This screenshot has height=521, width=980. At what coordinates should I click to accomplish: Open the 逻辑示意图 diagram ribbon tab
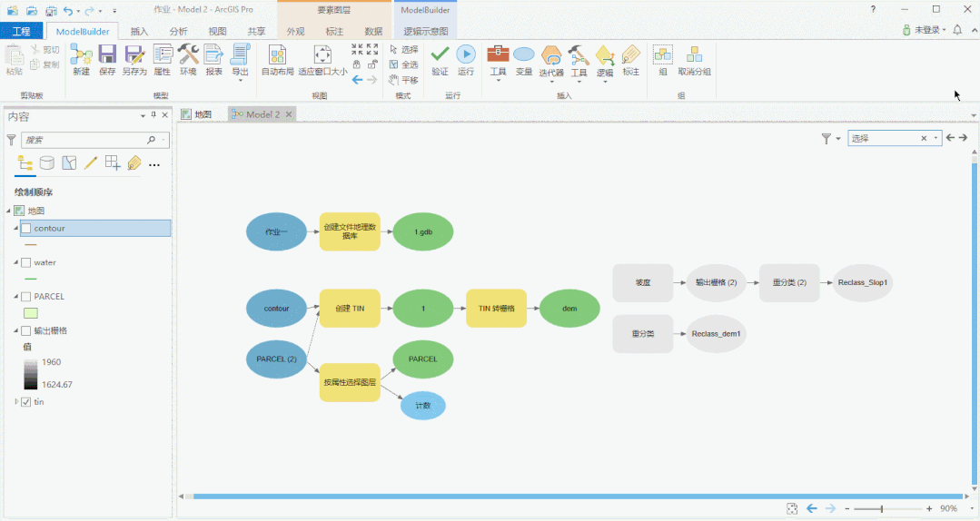pyautogui.click(x=426, y=31)
